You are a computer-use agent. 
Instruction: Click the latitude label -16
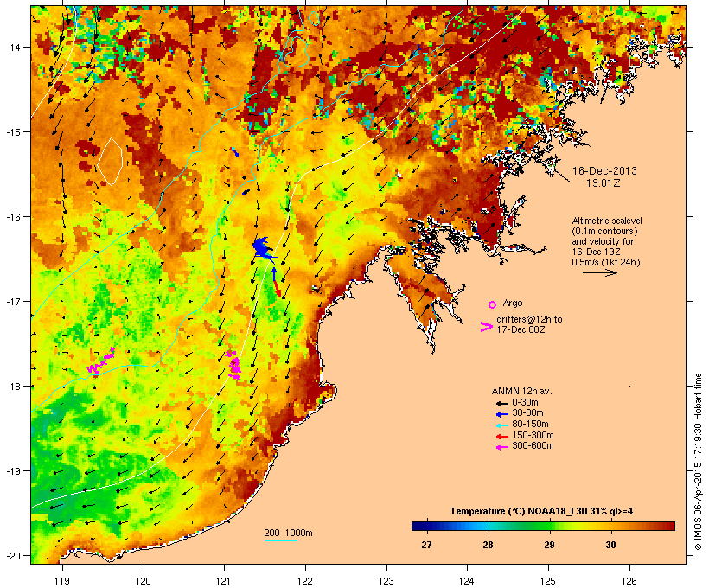[12, 217]
